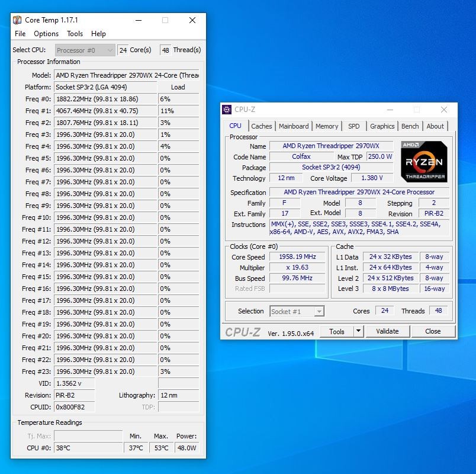Click the Core(s) count field showing 24
This screenshot has height=474, width=476.
coord(123,50)
